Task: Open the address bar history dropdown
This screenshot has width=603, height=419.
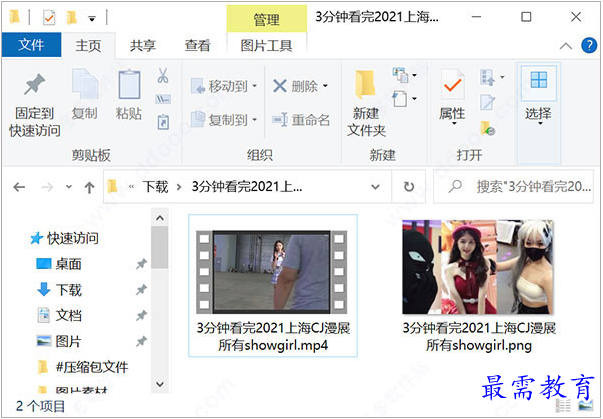Action: pos(375,187)
